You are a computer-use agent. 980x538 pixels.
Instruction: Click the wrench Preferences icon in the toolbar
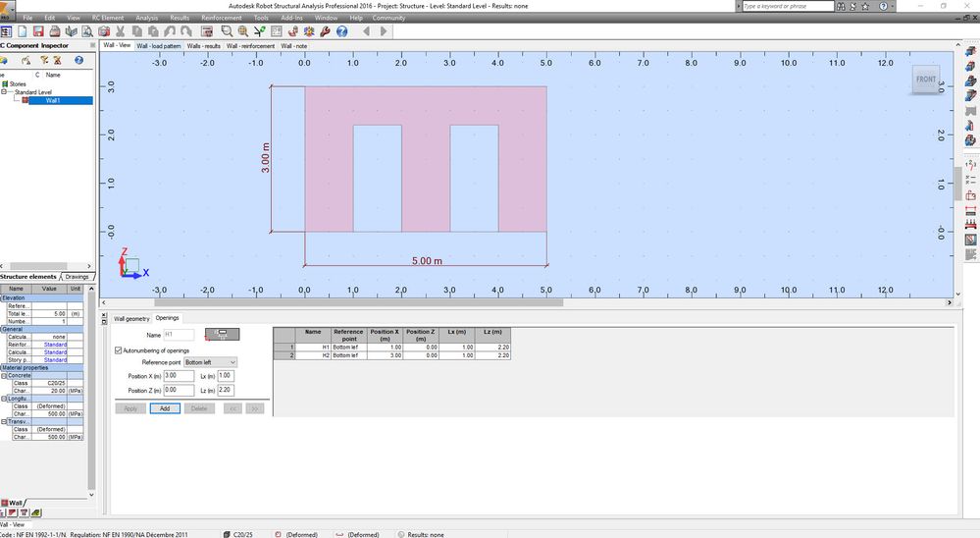click(x=326, y=31)
